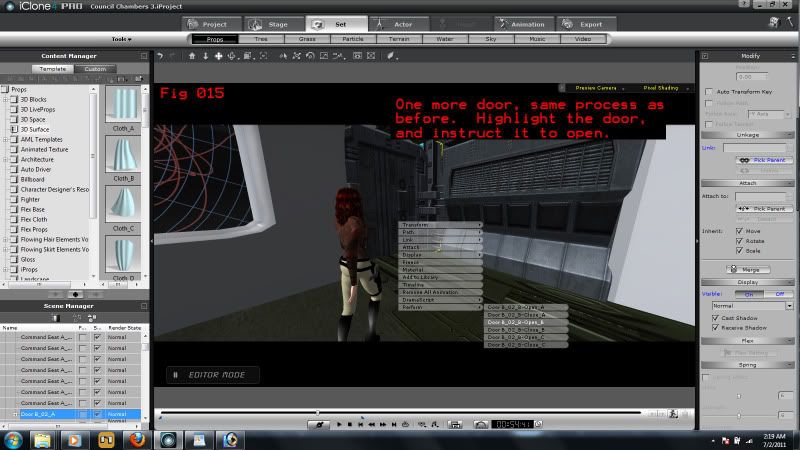
Task: Open file explorer folder on taskbar
Action: (42, 440)
